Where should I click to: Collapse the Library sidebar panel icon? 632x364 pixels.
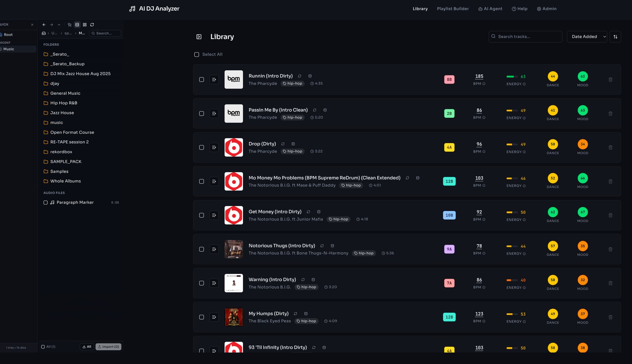tap(199, 37)
